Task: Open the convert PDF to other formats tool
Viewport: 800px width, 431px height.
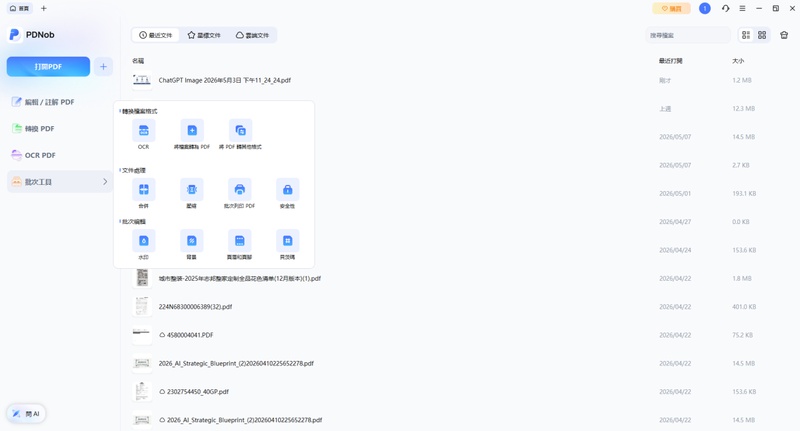Action: point(240,131)
